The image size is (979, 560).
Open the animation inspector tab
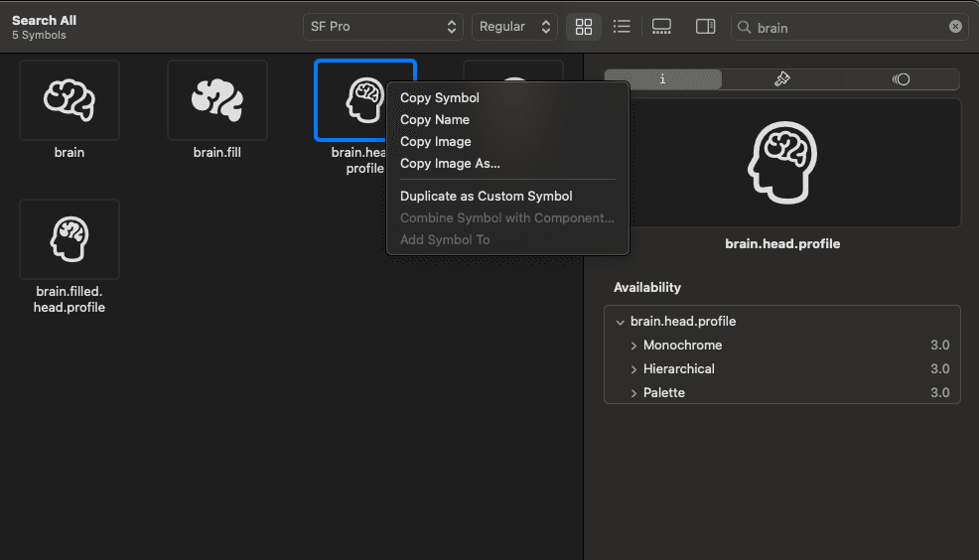click(x=901, y=79)
